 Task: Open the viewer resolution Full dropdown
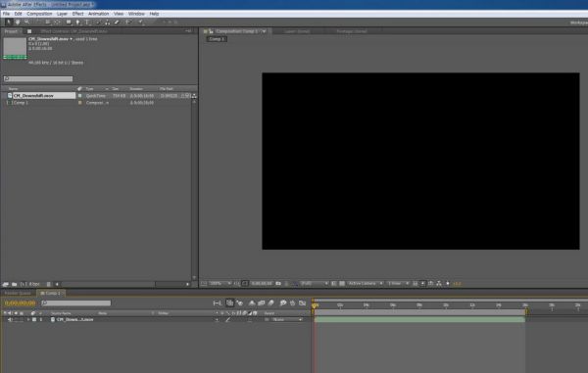point(314,284)
